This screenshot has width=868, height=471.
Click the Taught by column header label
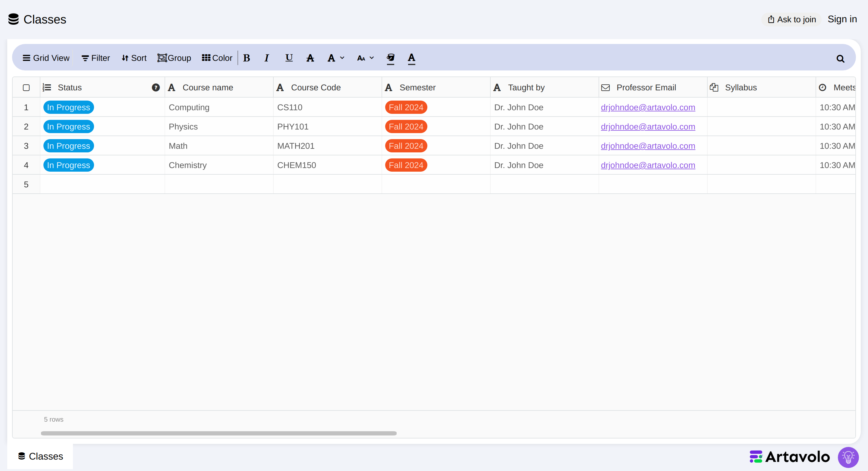tap(526, 88)
